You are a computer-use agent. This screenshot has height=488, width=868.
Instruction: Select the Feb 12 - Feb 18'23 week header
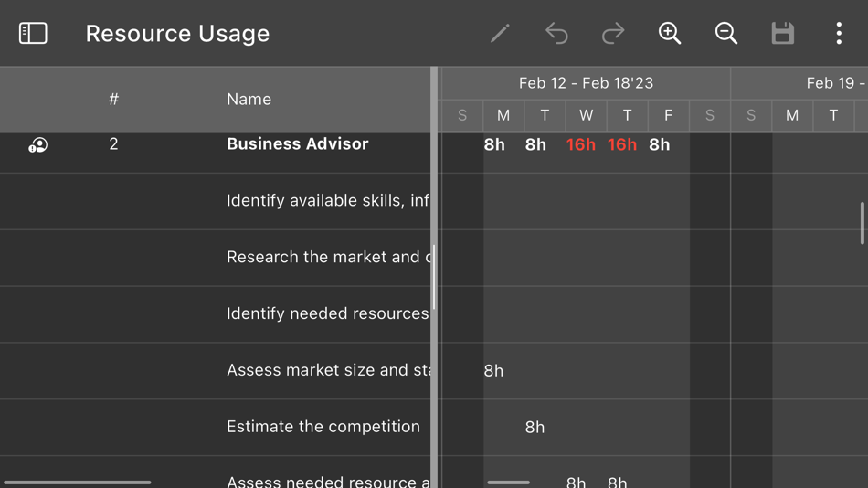[x=586, y=83]
